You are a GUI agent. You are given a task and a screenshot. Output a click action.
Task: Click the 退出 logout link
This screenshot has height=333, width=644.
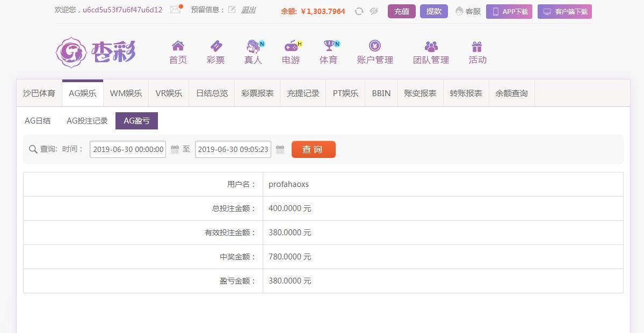click(248, 10)
